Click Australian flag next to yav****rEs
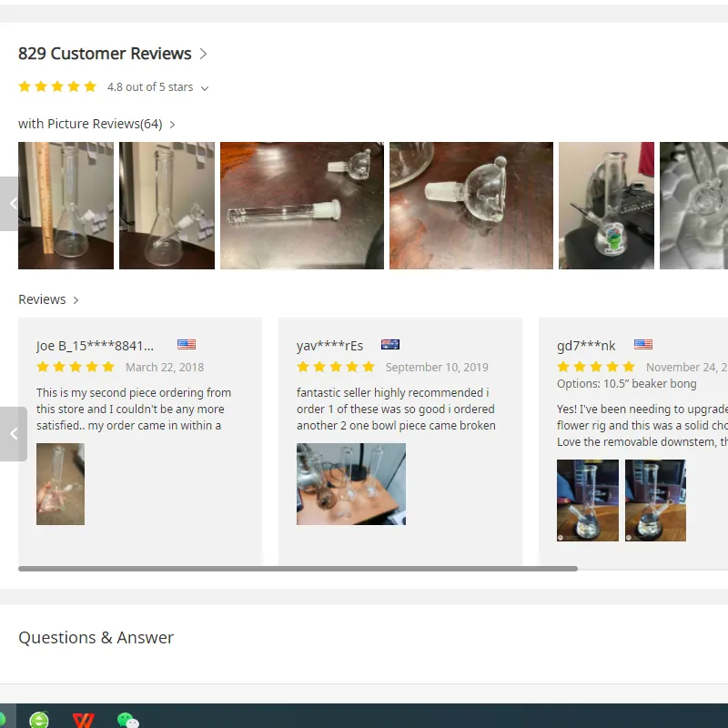Screen dimensions: 728x728 pos(390,345)
